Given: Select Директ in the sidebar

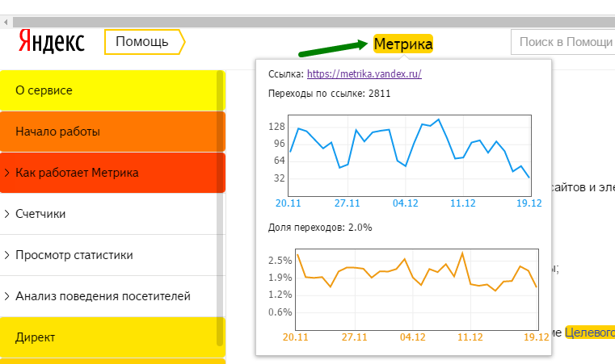Looking at the screenshot, I should pos(112,337).
